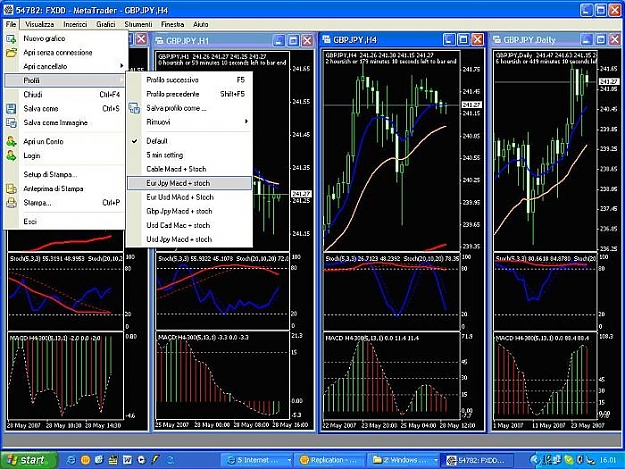The image size is (625, 469).
Task: Select the Usd Cad Mac + stoch profile
Action: click(189, 225)
